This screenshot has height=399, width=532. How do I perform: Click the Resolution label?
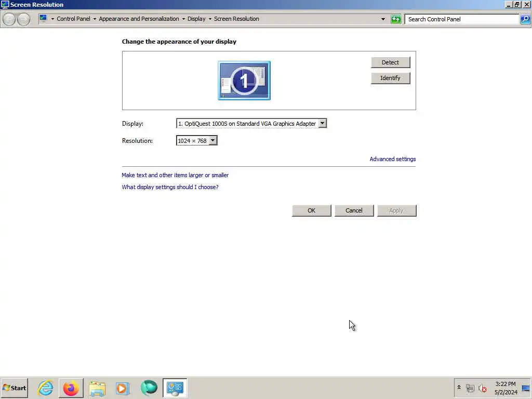pos(137,140)
